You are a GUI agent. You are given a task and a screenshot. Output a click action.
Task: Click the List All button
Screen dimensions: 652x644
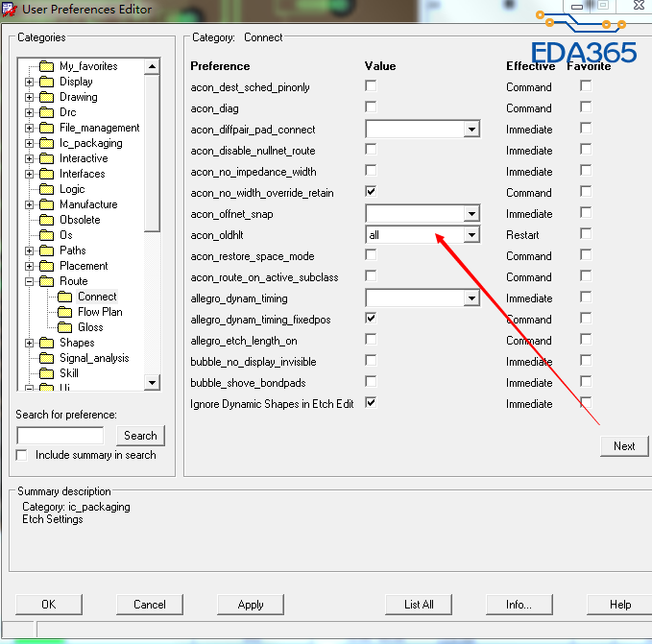[419, 605]
